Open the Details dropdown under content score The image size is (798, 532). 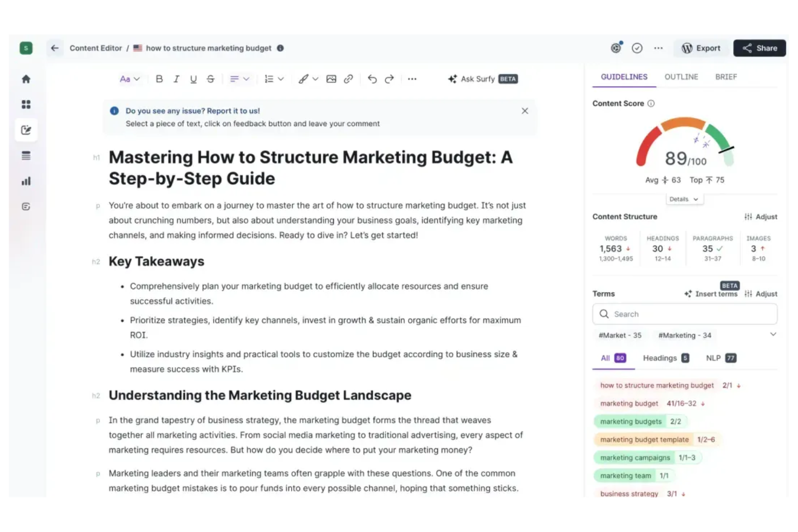(684, 199)
